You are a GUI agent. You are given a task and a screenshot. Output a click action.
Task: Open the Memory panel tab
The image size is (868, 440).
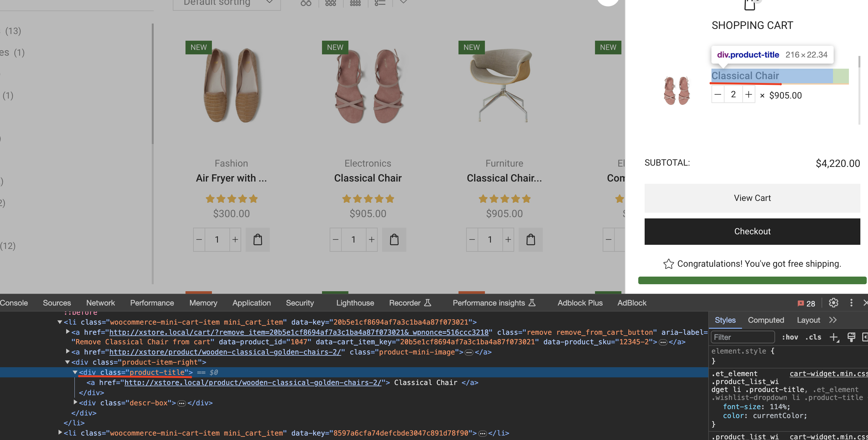pos(203,303)
